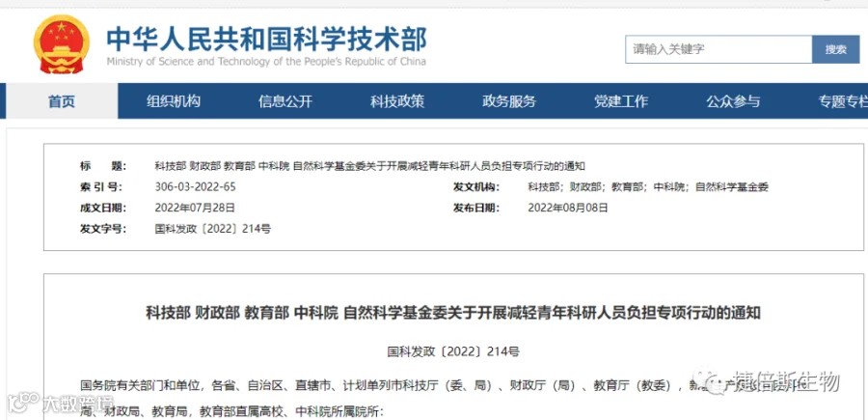
Task: Open the 党建工作 menu item
Action: click(x=621, y=101)
